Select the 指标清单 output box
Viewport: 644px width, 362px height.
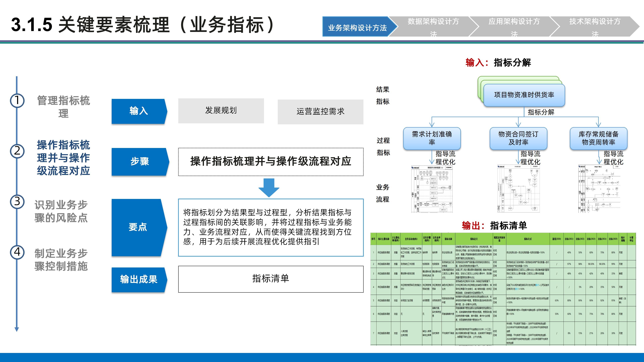point(271,279)
